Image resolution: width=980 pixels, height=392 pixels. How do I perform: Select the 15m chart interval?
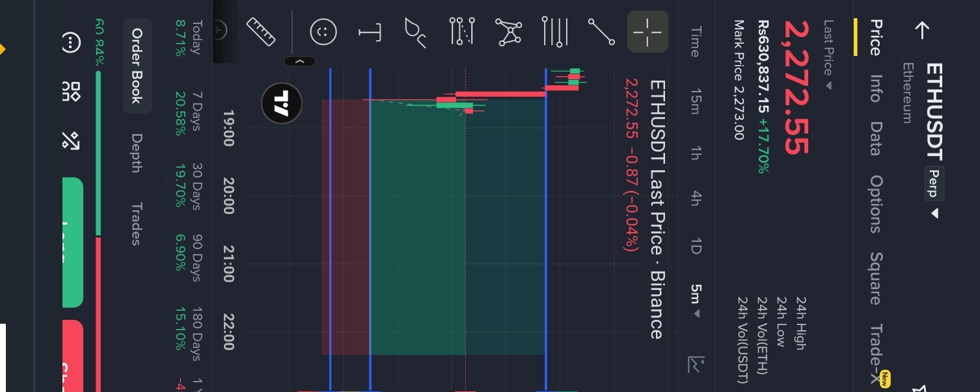click(x=695, y=101)
